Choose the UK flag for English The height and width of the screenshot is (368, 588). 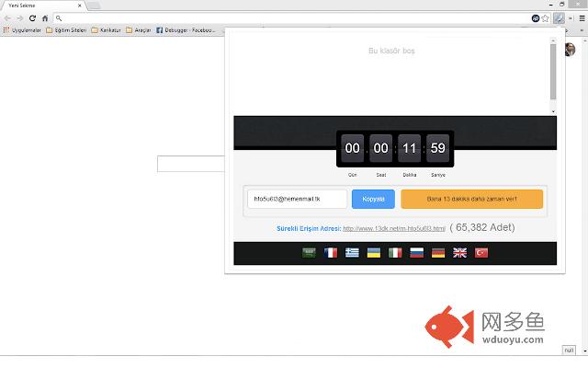pos(459,252)
